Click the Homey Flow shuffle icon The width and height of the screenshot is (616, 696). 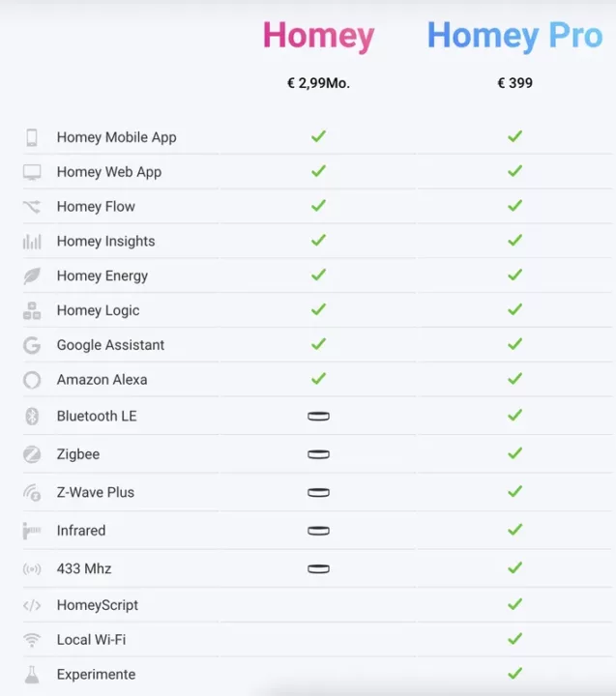point(32,207)
